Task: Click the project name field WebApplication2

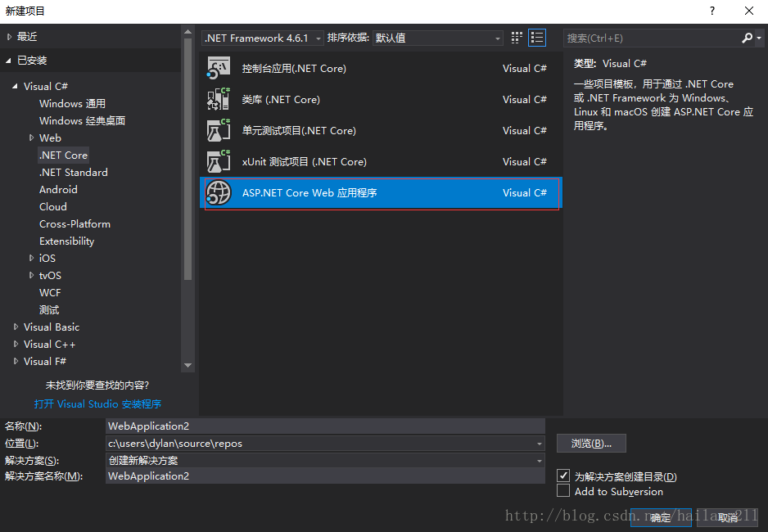Action: [325, 426]
